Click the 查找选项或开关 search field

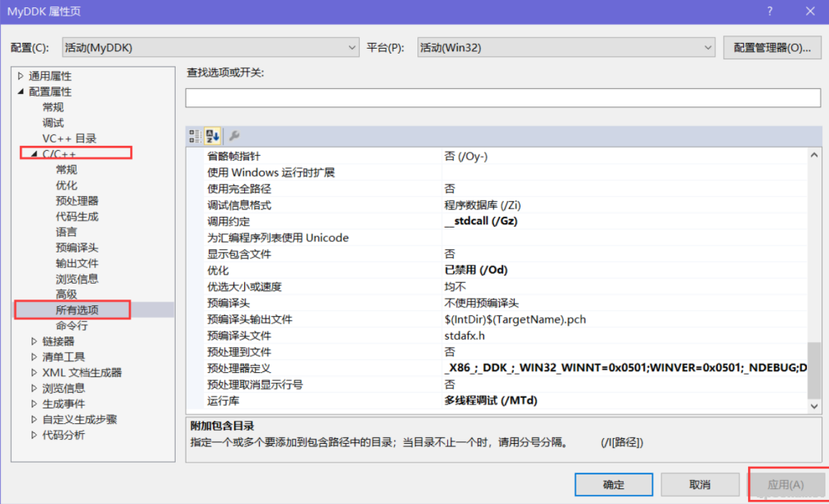coord(503,98)
